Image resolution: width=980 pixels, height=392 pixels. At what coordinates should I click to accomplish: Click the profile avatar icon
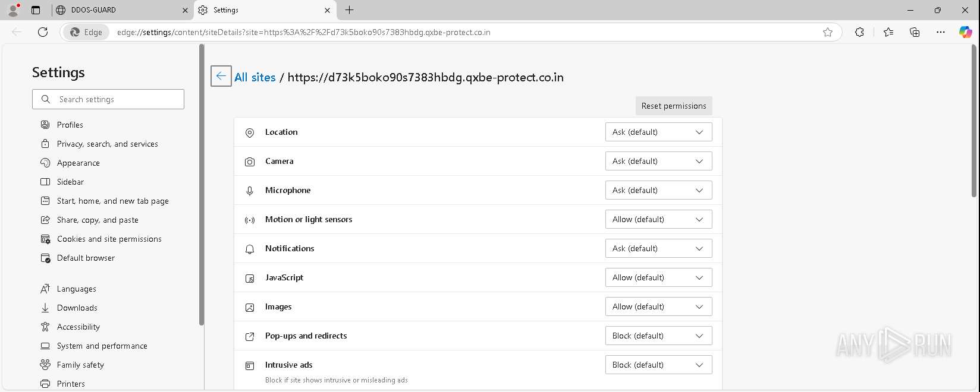click(x=13, y=10)
